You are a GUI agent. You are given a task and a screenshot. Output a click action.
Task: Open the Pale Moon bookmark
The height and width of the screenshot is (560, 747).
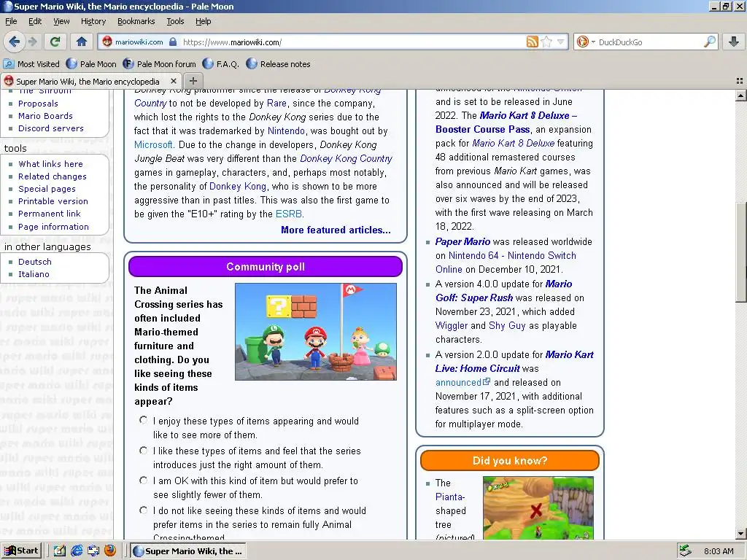(x=91, y=64)
